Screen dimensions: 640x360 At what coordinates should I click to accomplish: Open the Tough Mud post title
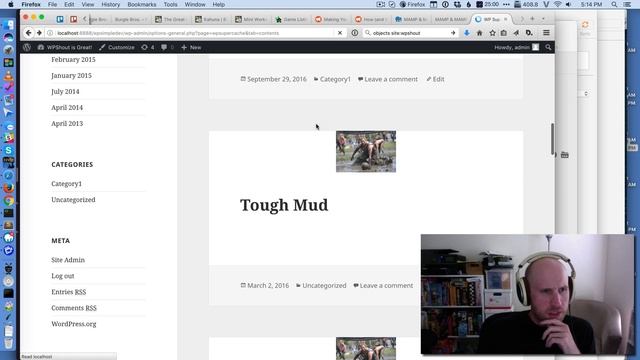coord(284,205)
